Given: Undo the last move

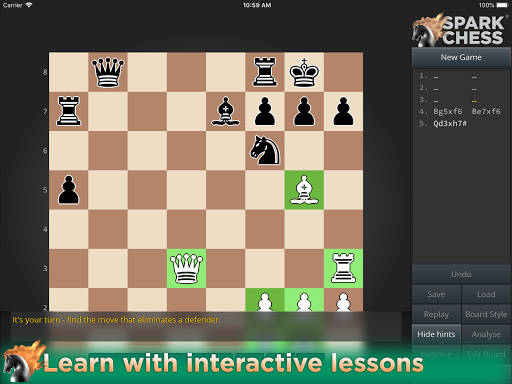Looking at the screenshot, I should pos(461,274).
